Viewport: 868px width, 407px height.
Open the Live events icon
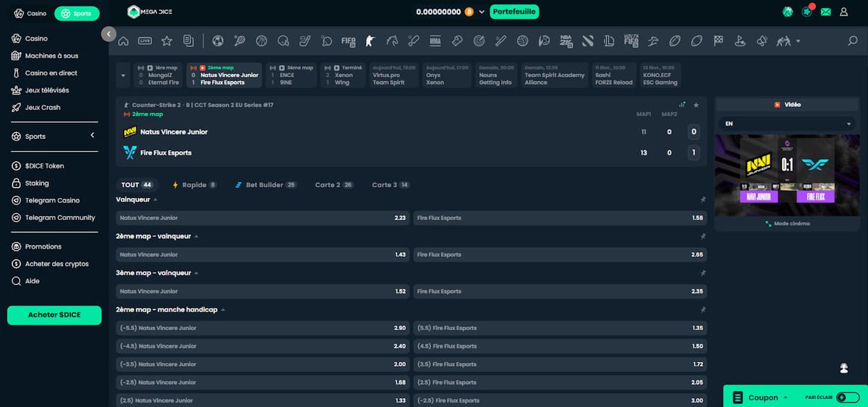(x=145, y=41)
